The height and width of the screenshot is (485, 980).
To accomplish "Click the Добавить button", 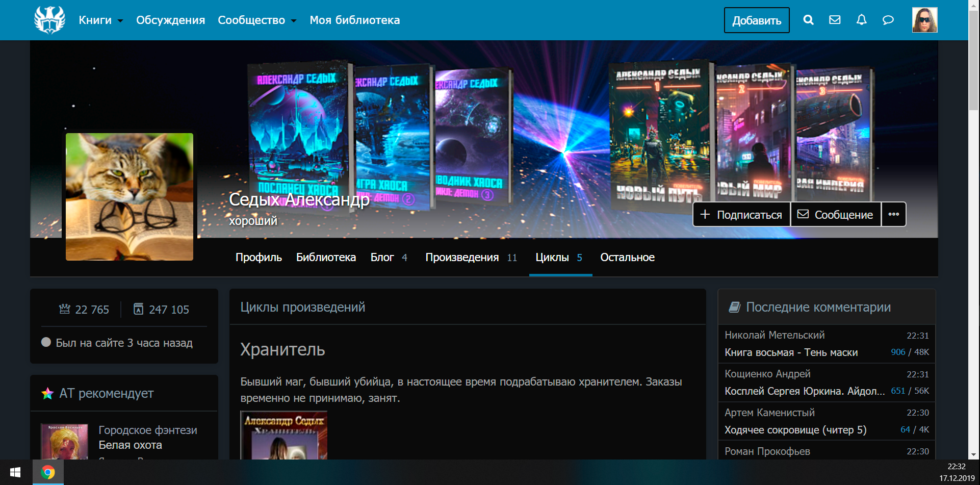I will (x=756, y=20).
